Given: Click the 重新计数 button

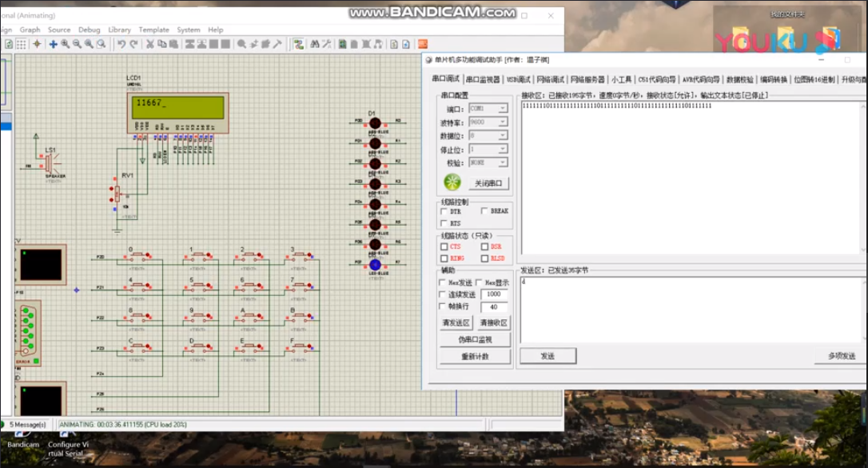Looking at the screenshot, I should point(475,357).
